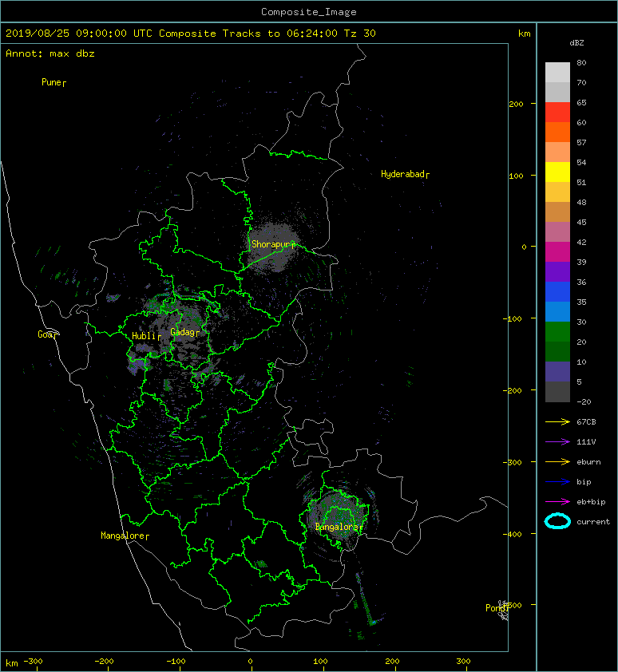The width and height of the screenshot is (618, 672).
Task: Click the 200 tick on the vertical axis
Action: 516,104
